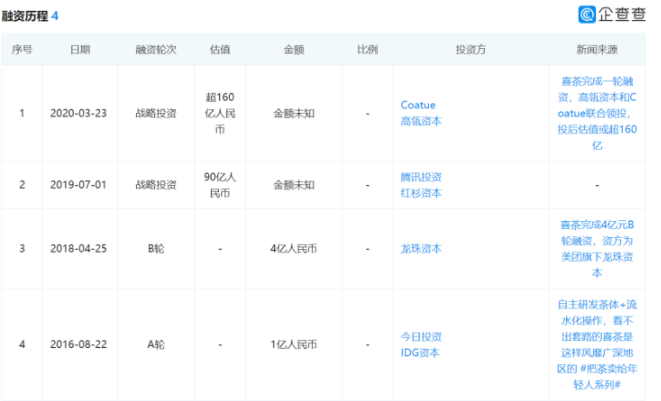The width and height of the screenshot is (661, 401).
Task: Select the 2020-03-23 date cell
Action: [80, 113]
